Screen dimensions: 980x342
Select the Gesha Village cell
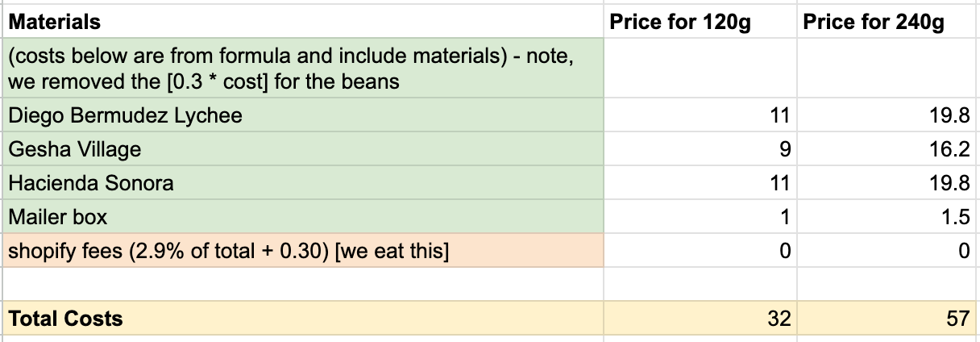304,149
